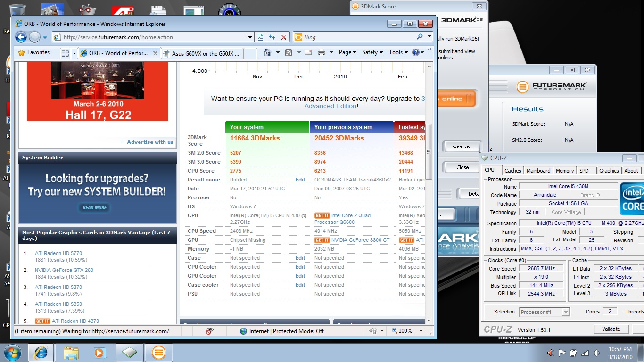Image resolution: width=644 pixels, height=362 pixels.
Task: Open the ATI Radeon HD 5850 link
Action: pyautogui.click(x=58, y=304)
